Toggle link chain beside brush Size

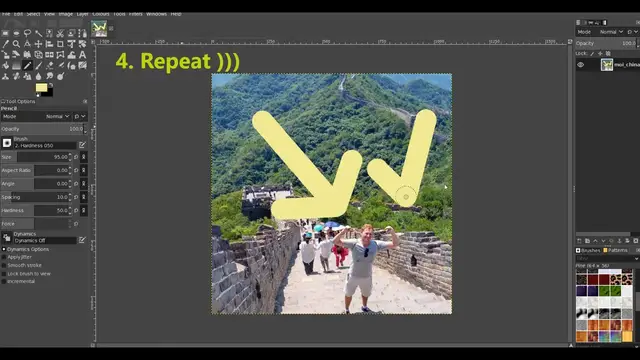click(x=84, y=157)
